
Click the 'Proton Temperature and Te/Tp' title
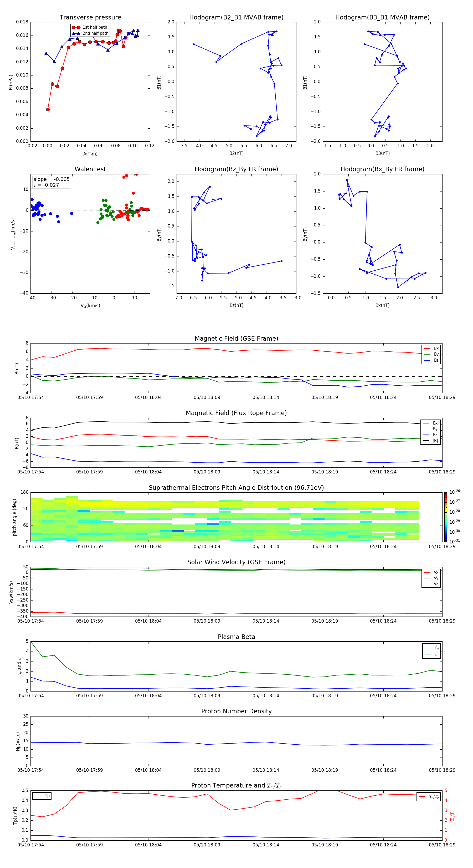[236, 786]
